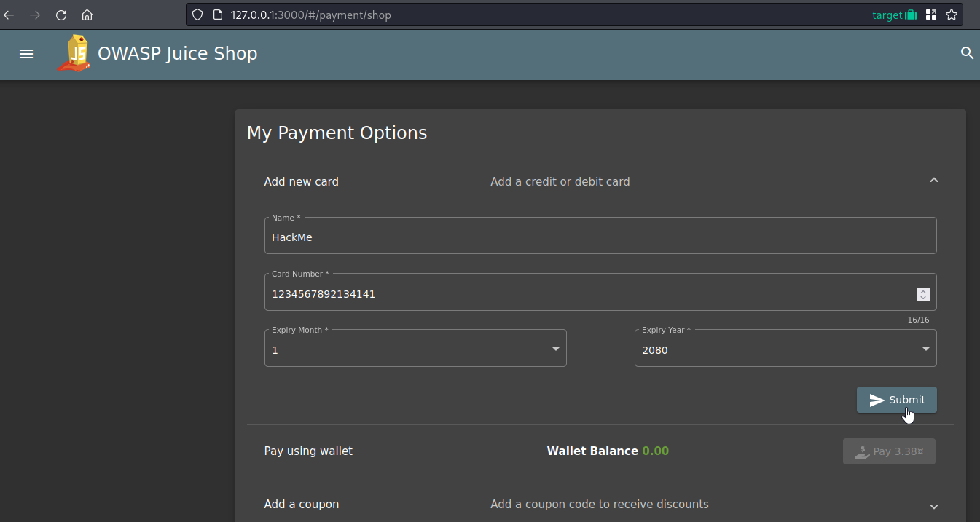This screenshot has width=980, height=522.
Task: Open the Expiry Year dropdown
Action: (x=785, y=349)
